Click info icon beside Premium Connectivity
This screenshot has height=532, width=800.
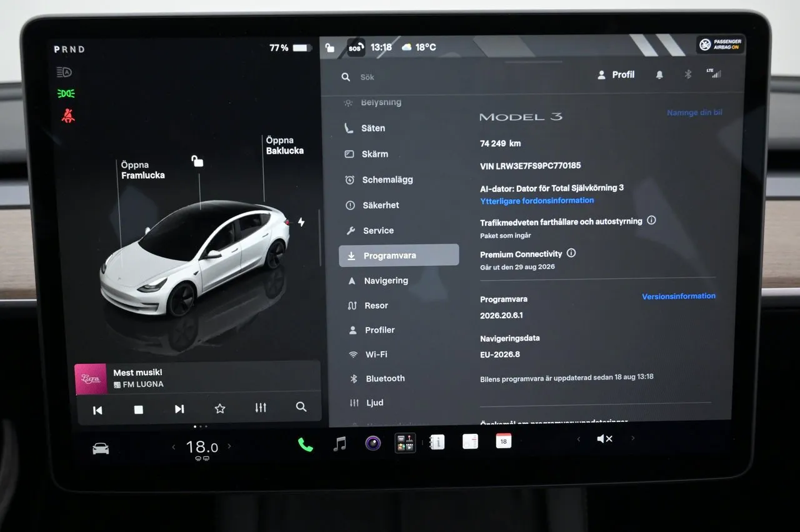pyautogui.click(x=571, y=253)
